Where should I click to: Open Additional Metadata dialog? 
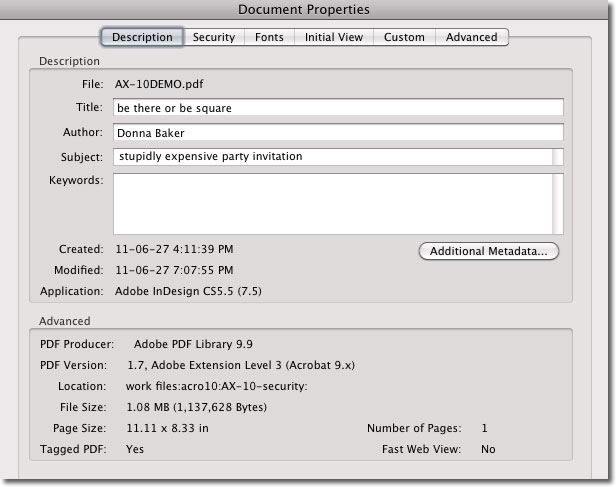coord(488,251)
